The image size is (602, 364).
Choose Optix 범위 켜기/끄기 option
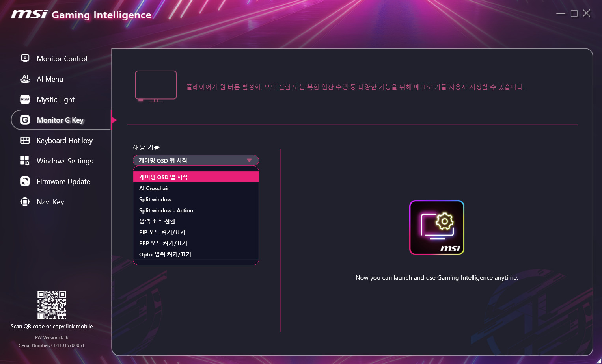165,254
